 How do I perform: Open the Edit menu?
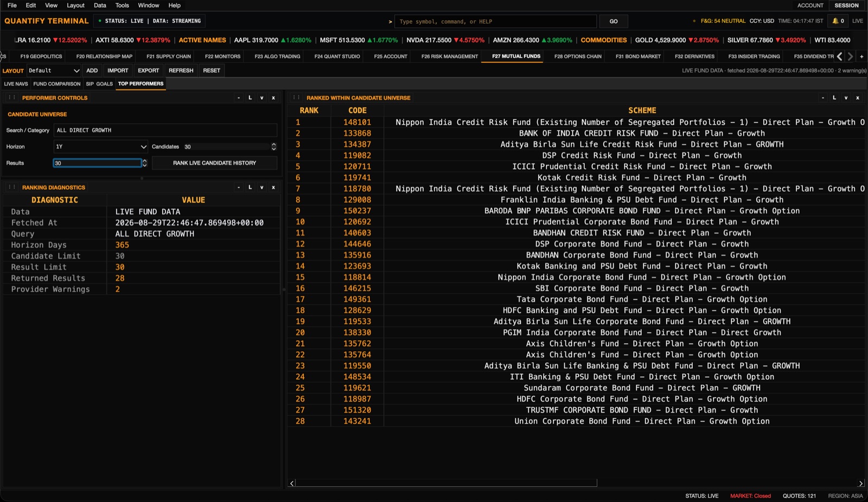point(31,5)
